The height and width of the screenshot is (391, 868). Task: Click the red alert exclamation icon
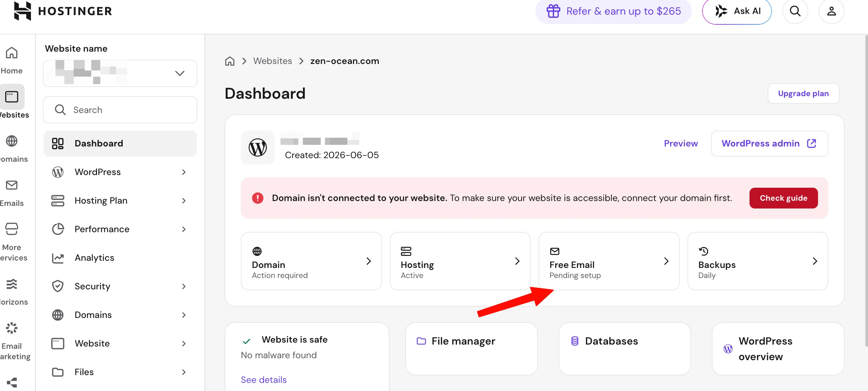pos(257,198)
